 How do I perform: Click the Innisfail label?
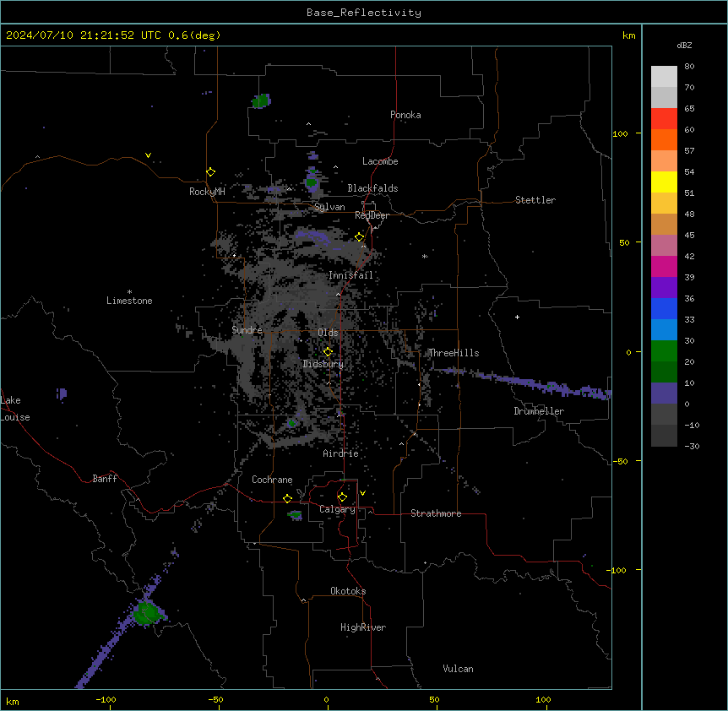point(350,275)
